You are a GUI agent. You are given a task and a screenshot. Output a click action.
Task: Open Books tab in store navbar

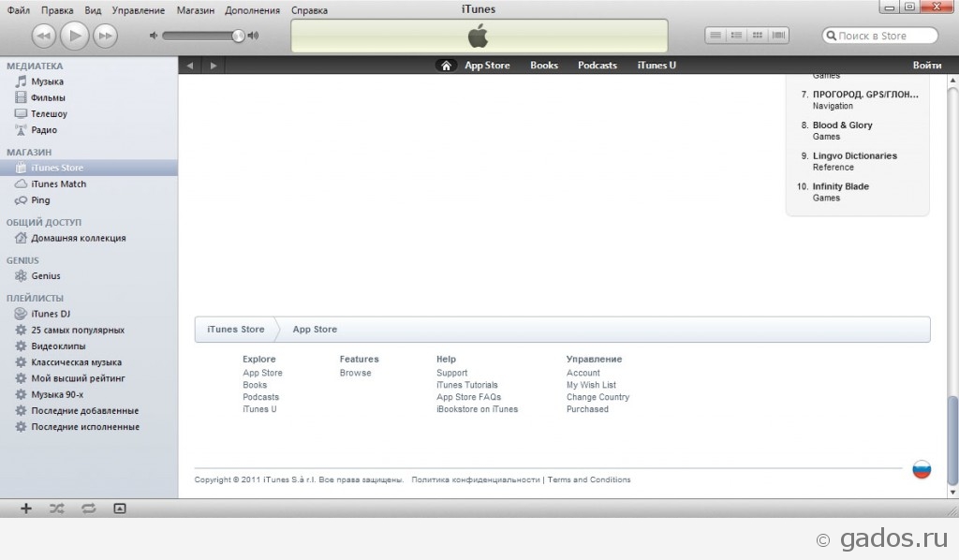point(544,66)
